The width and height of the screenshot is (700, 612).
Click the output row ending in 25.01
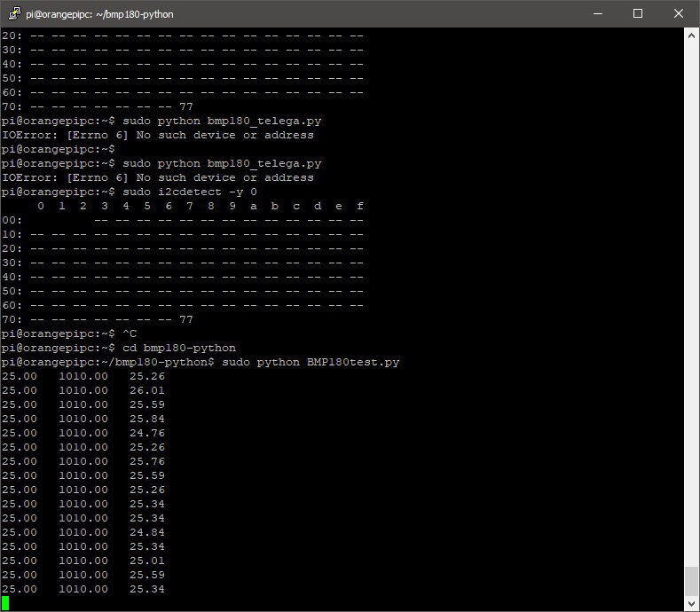(83, 561)
